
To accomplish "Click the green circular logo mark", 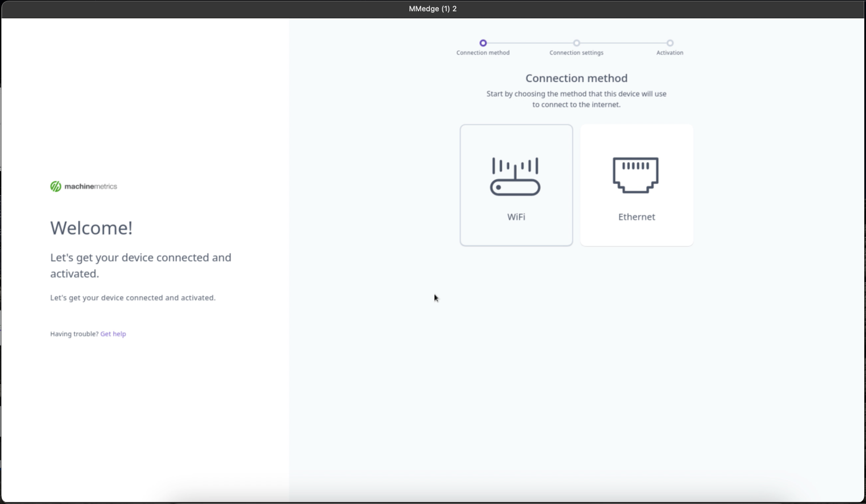I will pos(55,186).
